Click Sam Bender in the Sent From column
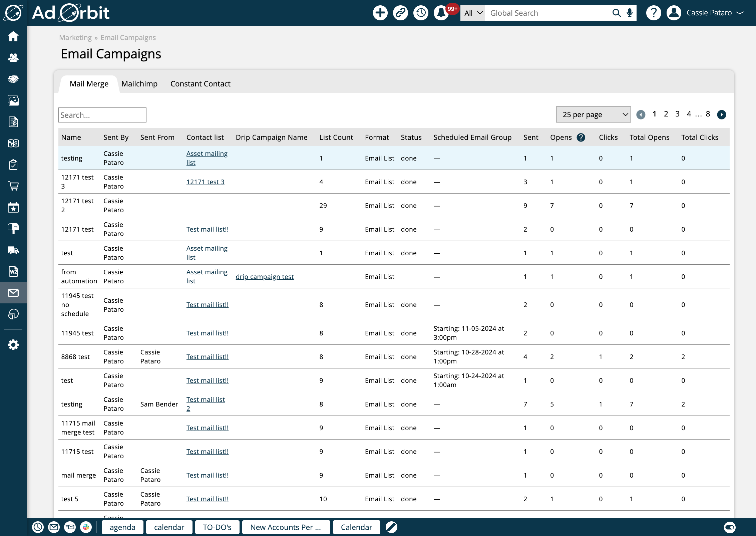The width and height of the screenshot is (756, 536). pyautogui.click(x=159, y=404)
